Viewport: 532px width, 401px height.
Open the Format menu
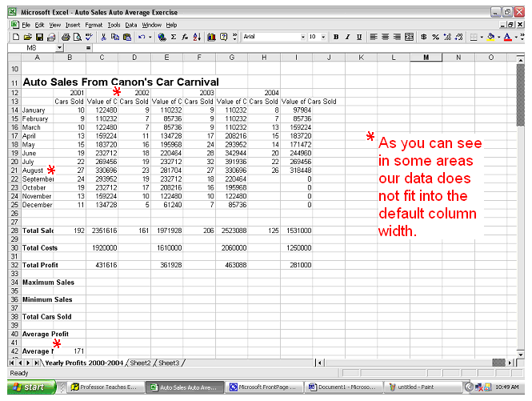point(94,25)
